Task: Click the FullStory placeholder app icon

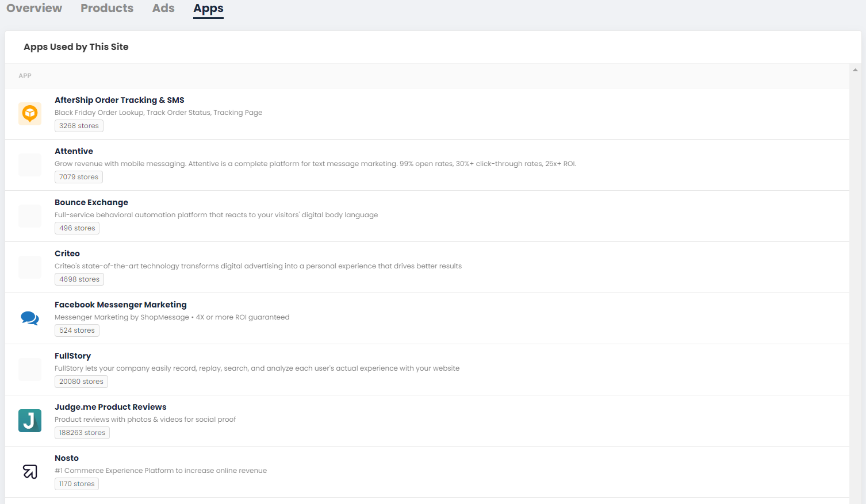Action: pyautogui.click(x=30, y=370)
